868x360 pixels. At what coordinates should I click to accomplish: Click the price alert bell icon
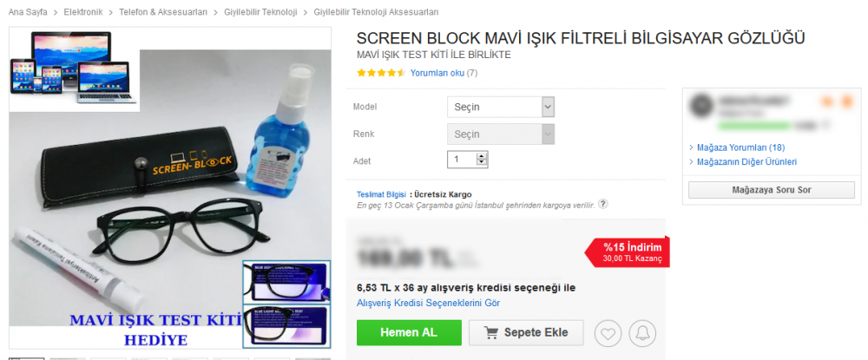(642, 333)
